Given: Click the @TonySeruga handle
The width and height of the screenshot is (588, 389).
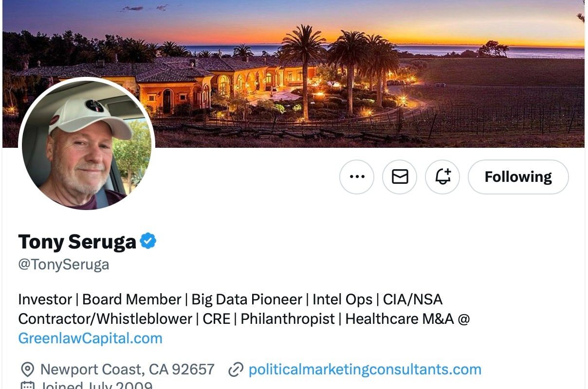Looking at the screenshot, I should tap(63, 265).
